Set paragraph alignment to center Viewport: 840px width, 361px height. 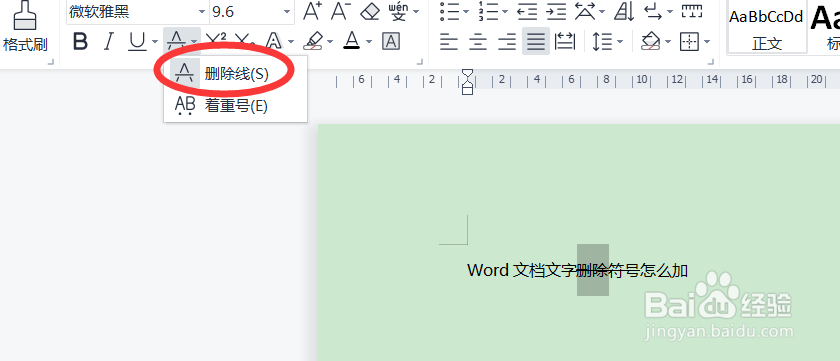478,41
